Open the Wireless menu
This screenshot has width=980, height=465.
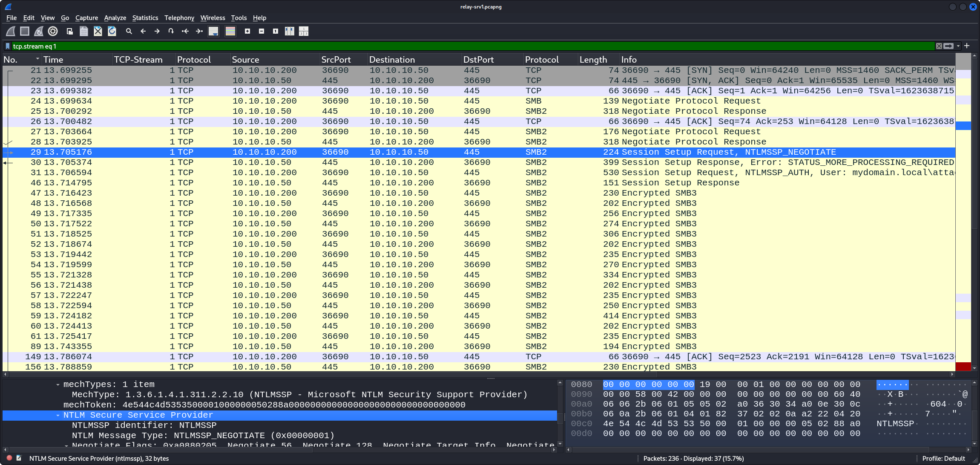(213, 17)
